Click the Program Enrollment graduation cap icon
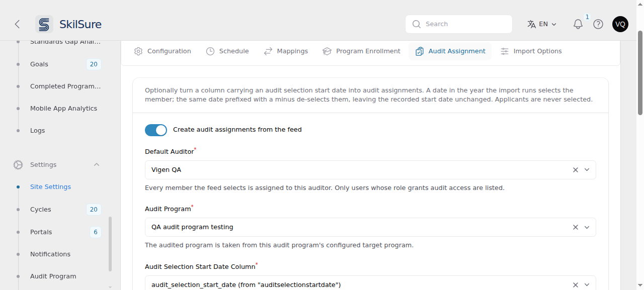Image resolution: width=644 pixels, height=290 pixels. (327, 51)
